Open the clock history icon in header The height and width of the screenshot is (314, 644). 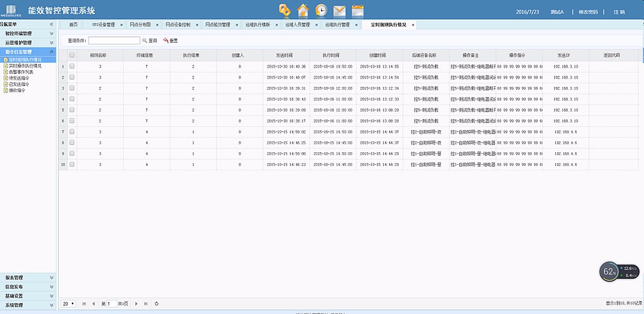click(322, 10)
